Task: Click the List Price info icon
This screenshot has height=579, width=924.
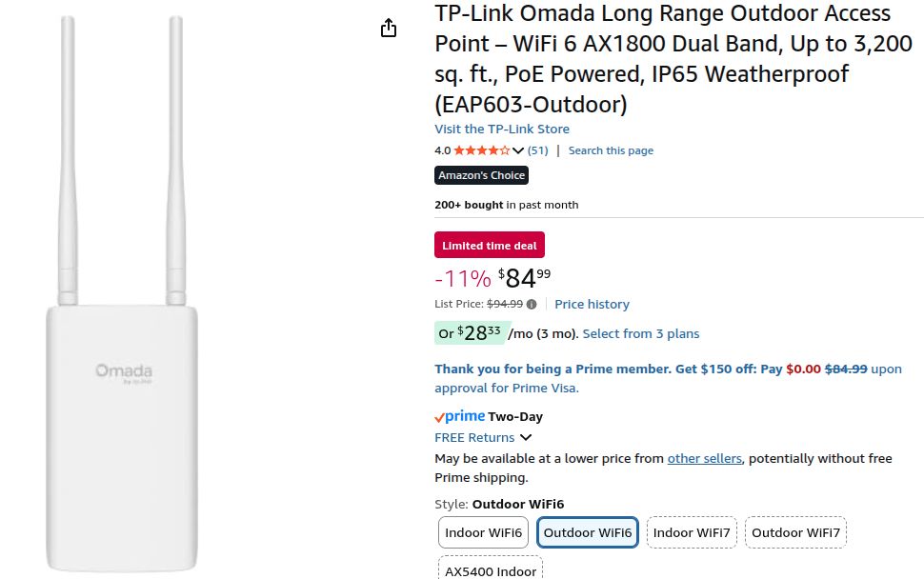Action: tap(532, 305)
